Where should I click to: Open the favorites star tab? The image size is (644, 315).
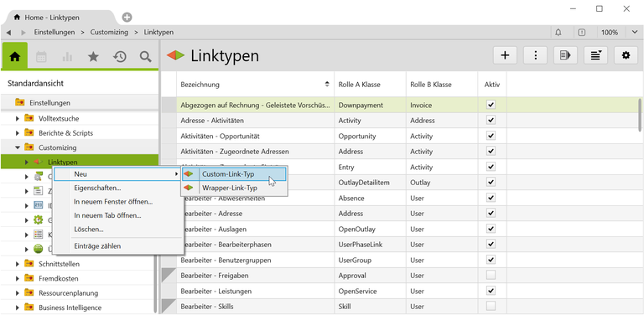click(93, 57)
